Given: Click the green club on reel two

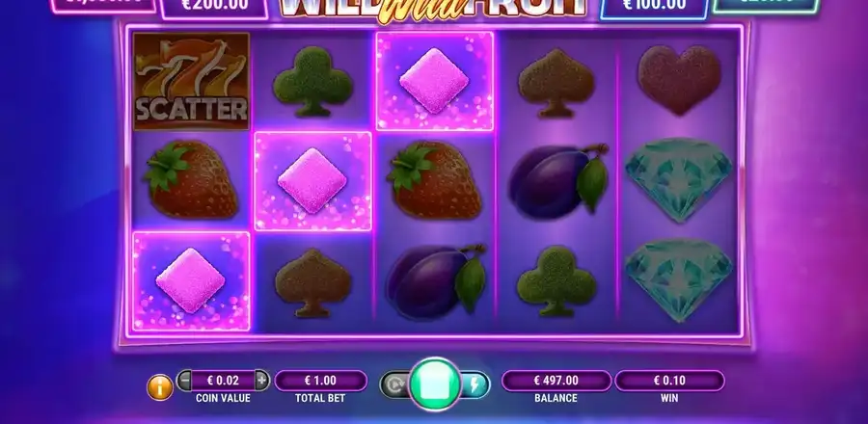Looking at the screenshot, I should (312, 81).
